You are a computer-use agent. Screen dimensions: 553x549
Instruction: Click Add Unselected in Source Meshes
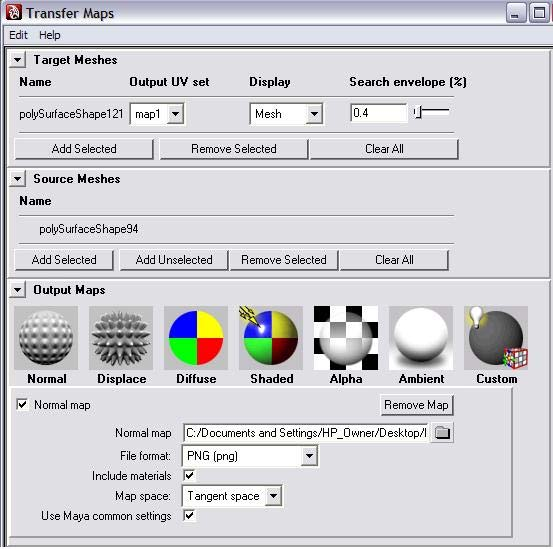pos(174,260)
